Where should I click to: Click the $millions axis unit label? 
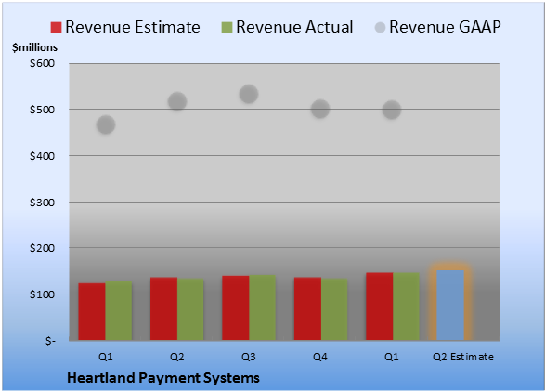click(x=35, y=47)
